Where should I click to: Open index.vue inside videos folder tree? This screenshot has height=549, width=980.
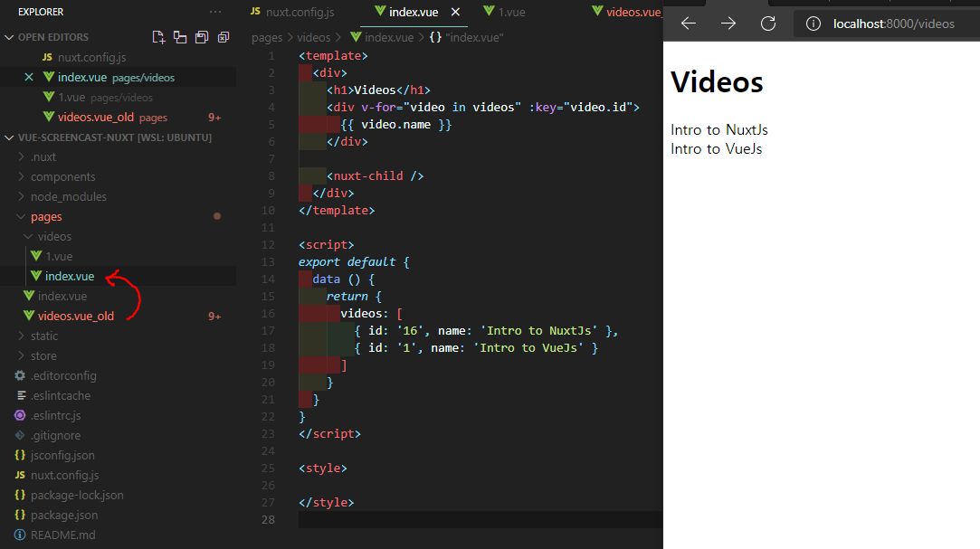[70, 276]
